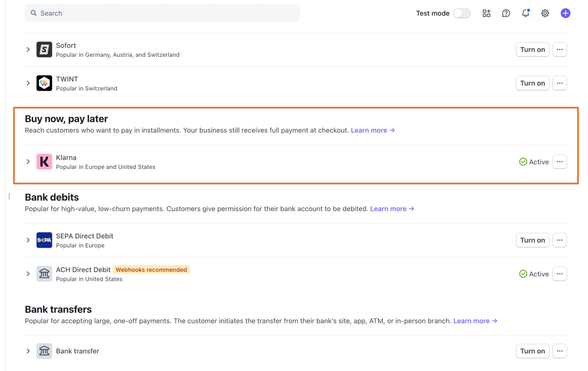The image size is (588, 371).
Task: Click the purple plus create button
Action: click(565, 13)
